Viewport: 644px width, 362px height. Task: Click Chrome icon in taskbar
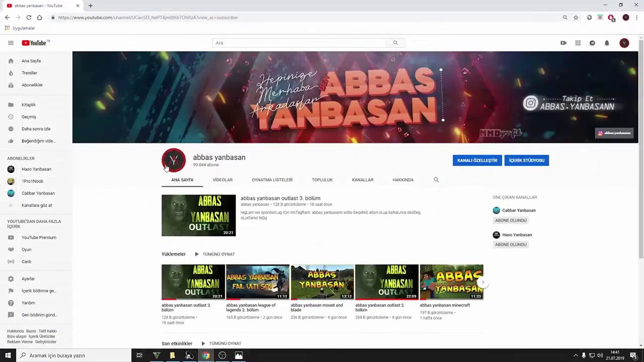coord(206,355)
